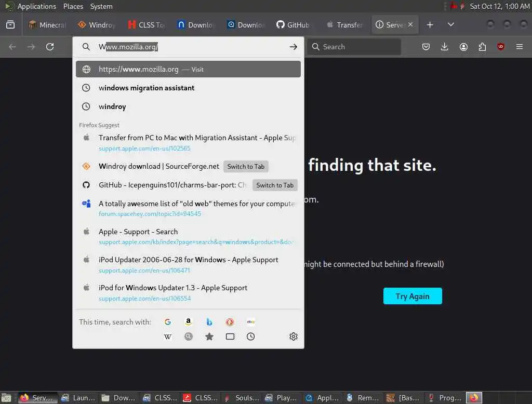Switch to Tab for Windroy download

246,167
